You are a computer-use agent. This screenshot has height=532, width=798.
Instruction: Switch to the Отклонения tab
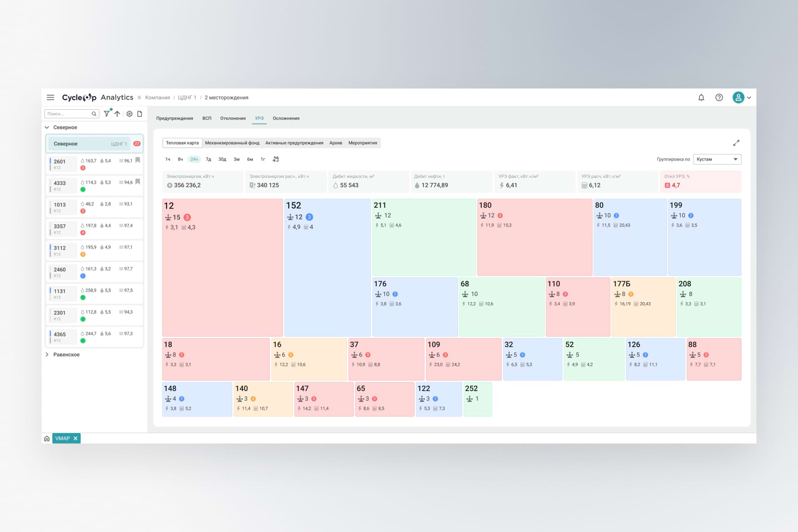click(x=233, y=118)
